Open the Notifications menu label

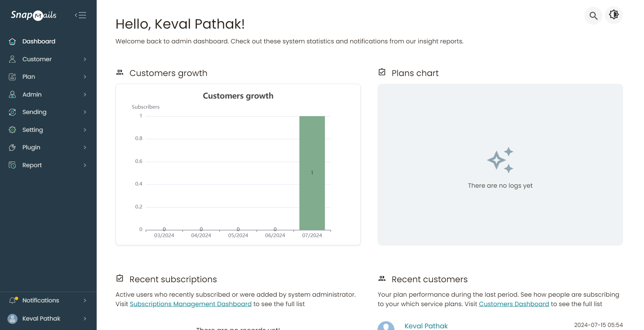pyautogui.click(x=41, y=300)
